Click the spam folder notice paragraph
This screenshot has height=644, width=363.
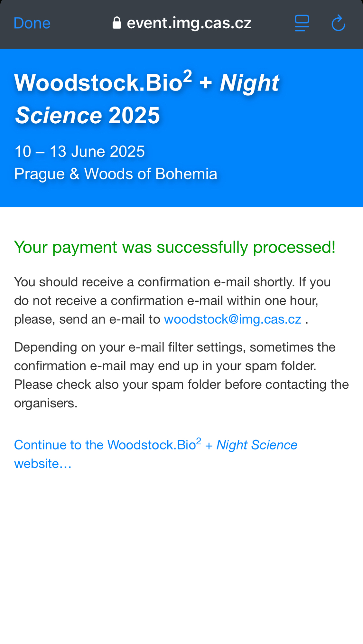(x=181, y=375)
